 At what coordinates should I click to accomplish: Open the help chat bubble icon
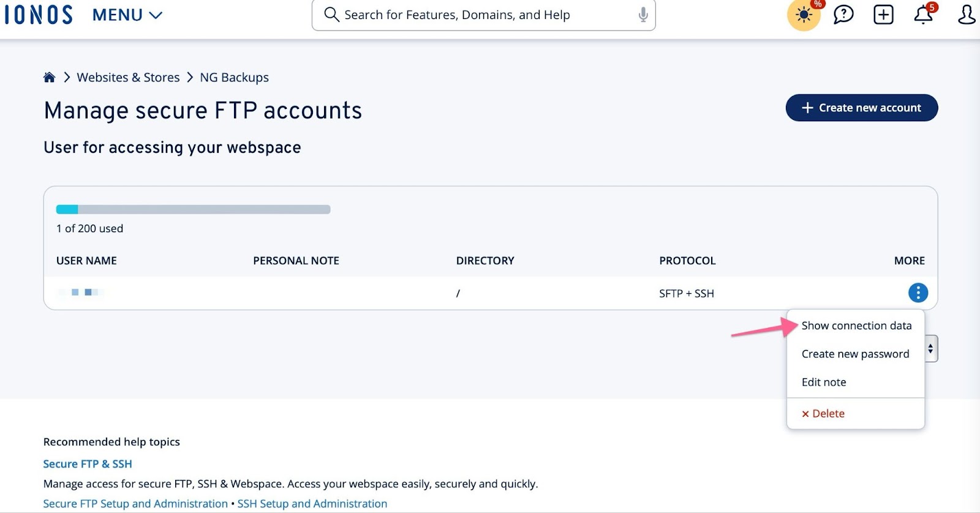coord(843,15)
